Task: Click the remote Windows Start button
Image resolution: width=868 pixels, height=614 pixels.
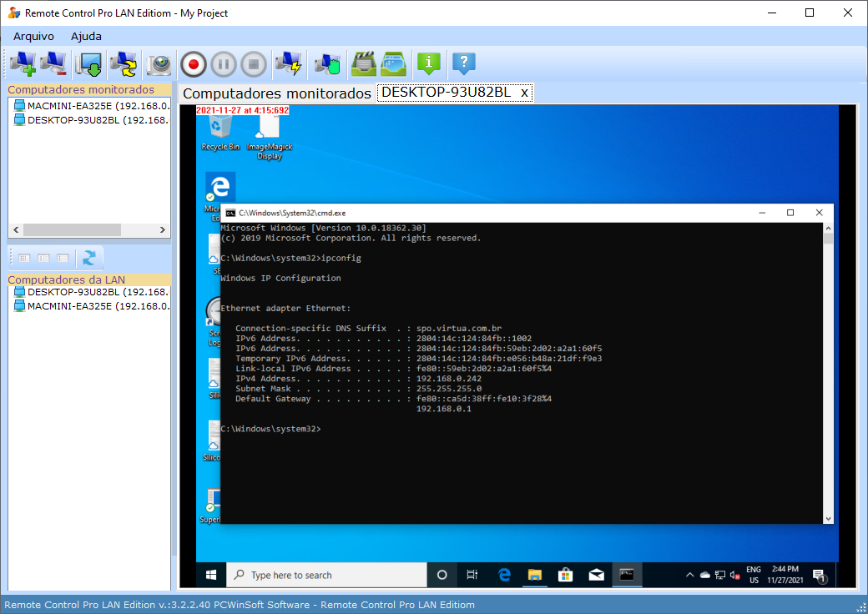Action: click(211, 575)
